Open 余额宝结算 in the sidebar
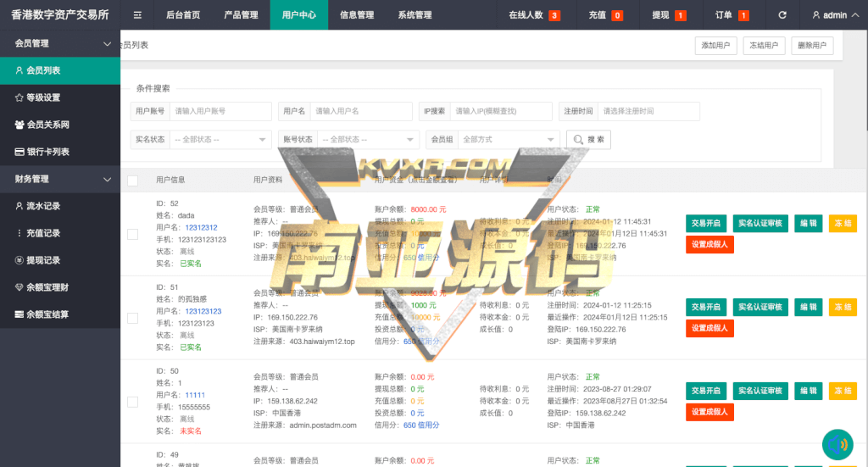 [60, 314]
